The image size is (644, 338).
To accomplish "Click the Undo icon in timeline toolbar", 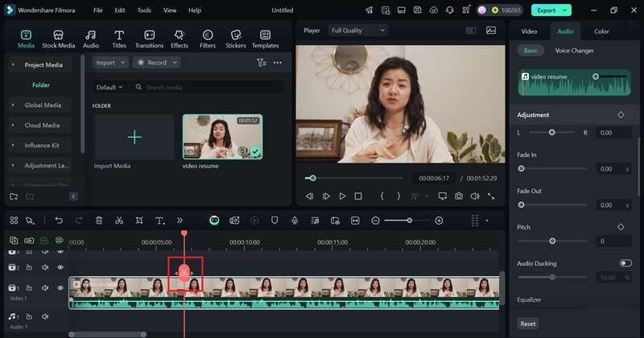I will click(59, 221).
